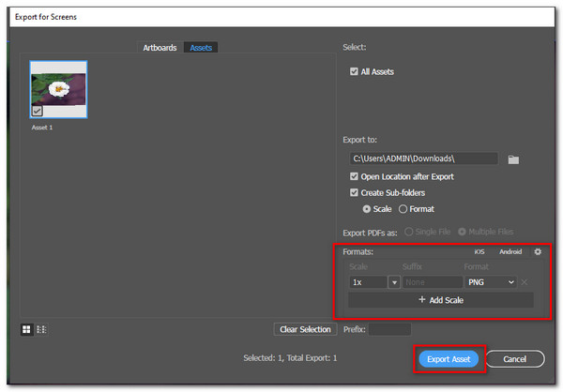563x392 pixels.
Task: Switch to small thumbnail list view
Action: pos(41,329)
